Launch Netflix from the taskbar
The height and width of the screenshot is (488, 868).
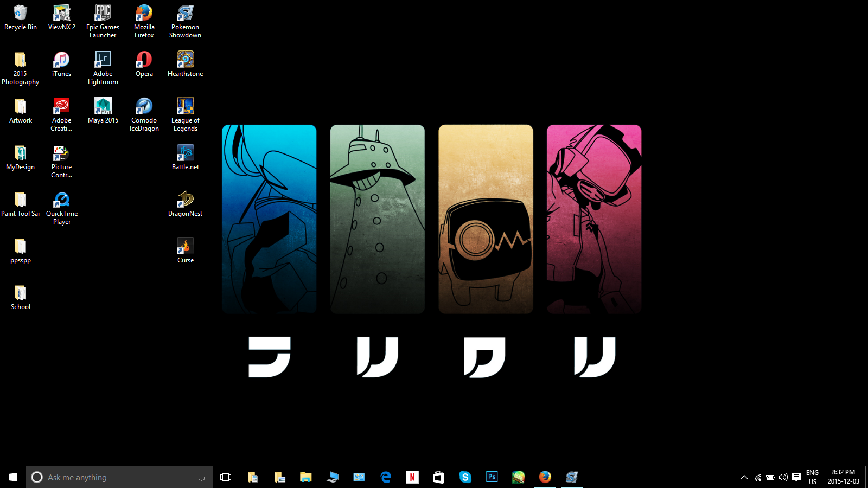tap(412, 477)
